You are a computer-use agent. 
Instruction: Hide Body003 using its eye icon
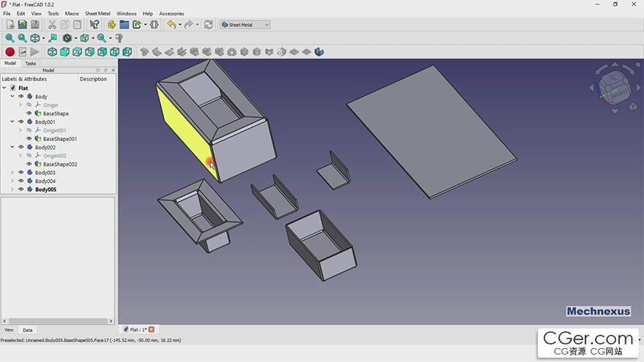tap(20, 173)
